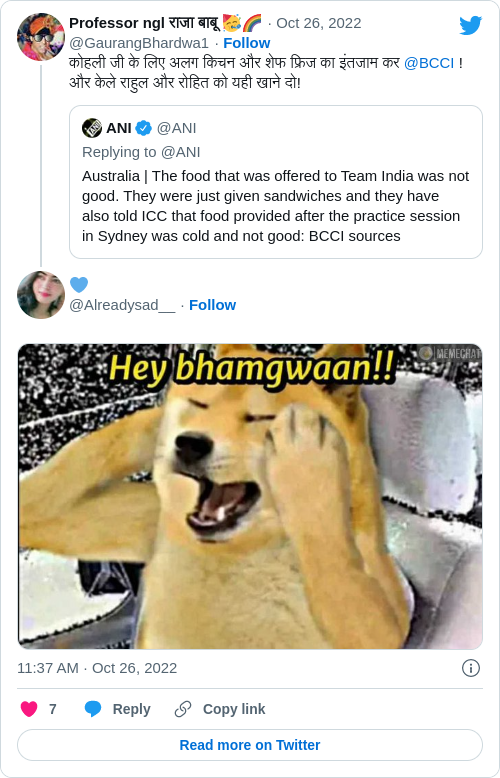Click the reply speech bubble icon
This screenshot has height=778, width=500.
coord(93,709)
